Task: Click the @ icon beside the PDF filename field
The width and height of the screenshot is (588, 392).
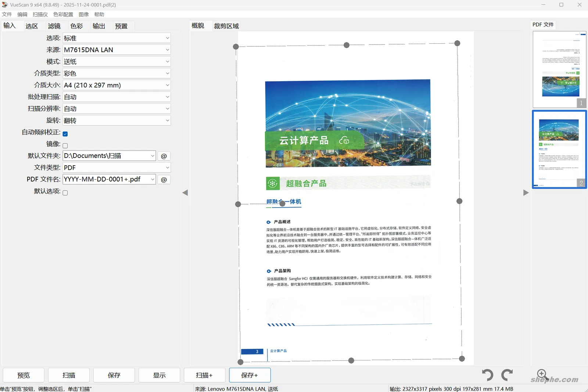Action: [x=164, y=179]
